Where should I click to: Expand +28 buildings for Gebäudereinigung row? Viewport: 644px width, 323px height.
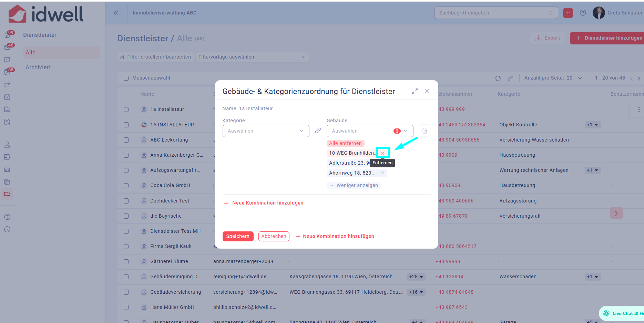[x=416, y=277]
